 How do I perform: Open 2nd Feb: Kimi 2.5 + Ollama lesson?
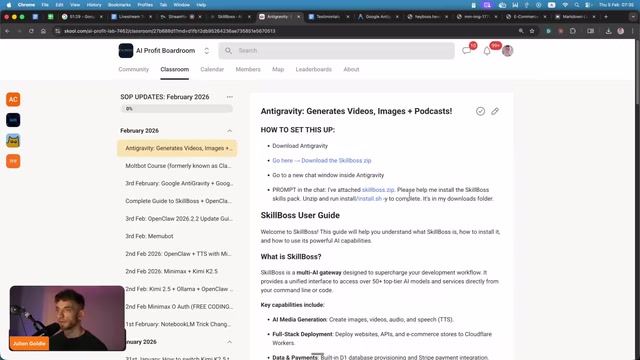pos(180,289)
